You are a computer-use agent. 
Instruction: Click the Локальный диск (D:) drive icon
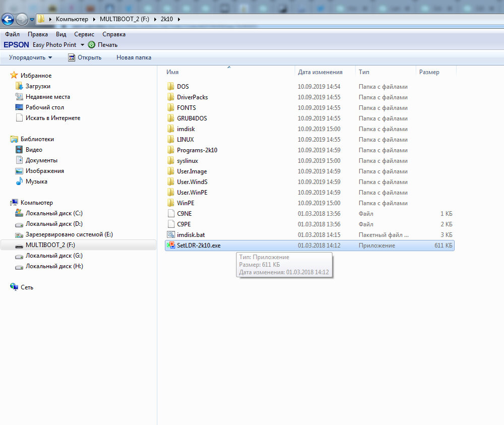click(x=19, y=224)
